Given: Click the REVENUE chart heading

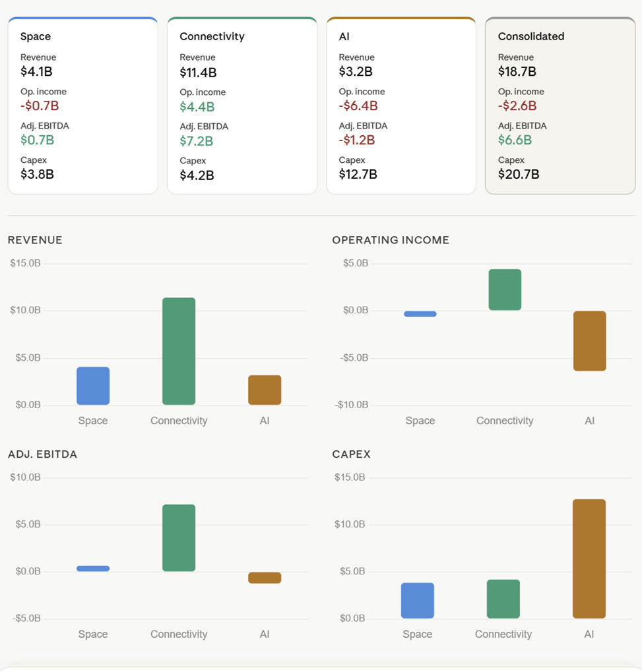Looking at the screenshot, I should [35, 240].
